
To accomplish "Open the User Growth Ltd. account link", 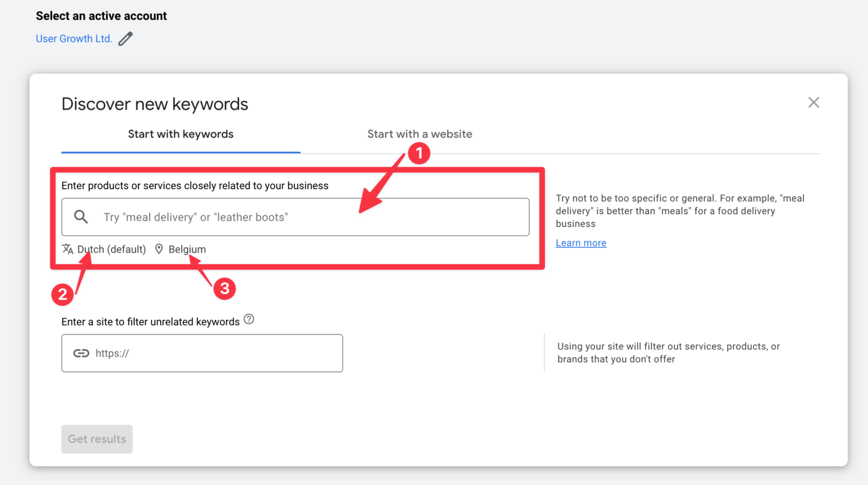I will coord(74,38).
